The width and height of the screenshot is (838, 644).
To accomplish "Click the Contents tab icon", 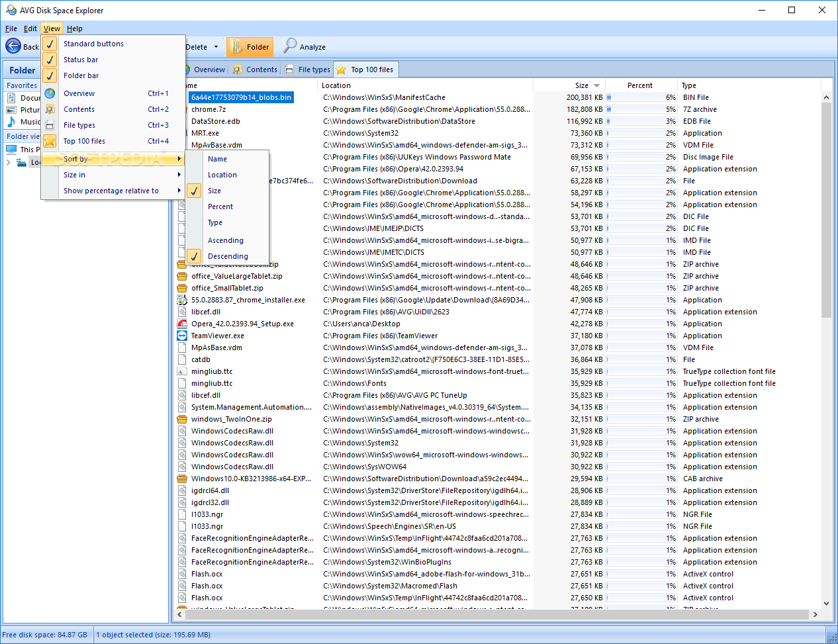I will 238,69.
